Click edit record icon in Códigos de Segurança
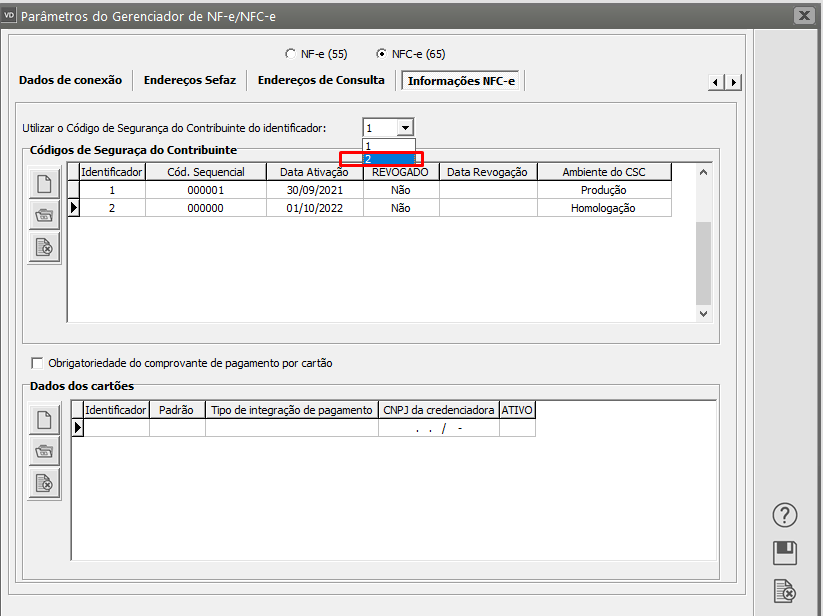Screen dimensions: 823x616 click(44, 215)
